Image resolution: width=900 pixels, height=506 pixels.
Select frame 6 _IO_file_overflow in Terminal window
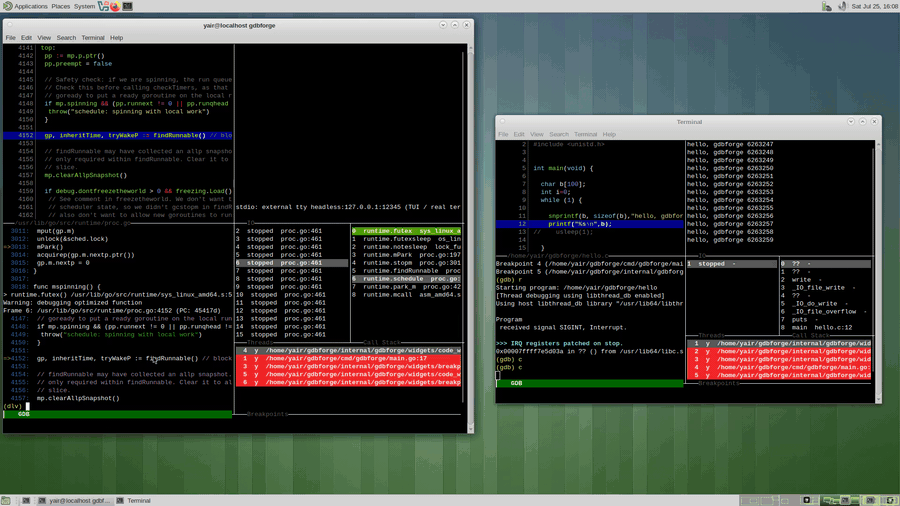click(825, 312)
